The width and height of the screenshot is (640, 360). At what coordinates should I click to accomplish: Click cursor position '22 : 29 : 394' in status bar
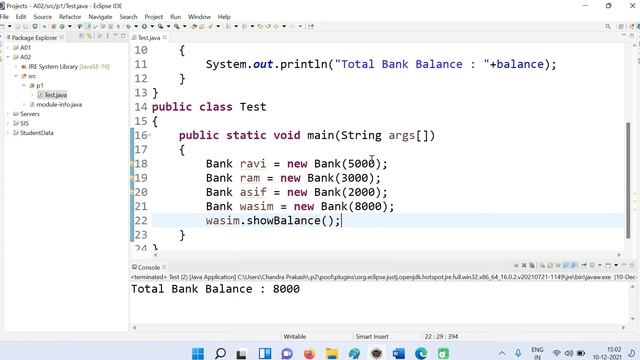coord(441,336)
